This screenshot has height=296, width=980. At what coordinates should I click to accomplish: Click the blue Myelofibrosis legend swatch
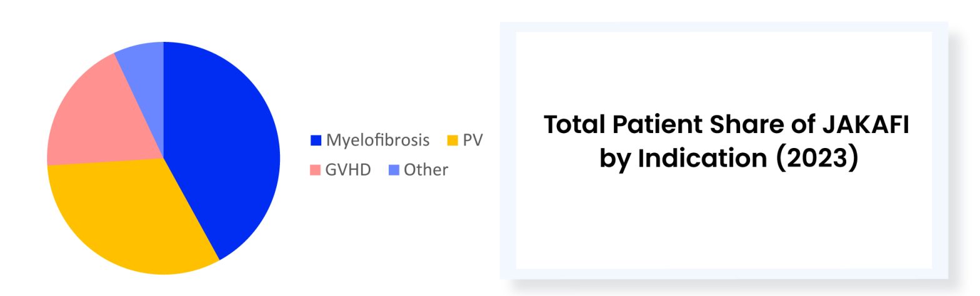316,141
